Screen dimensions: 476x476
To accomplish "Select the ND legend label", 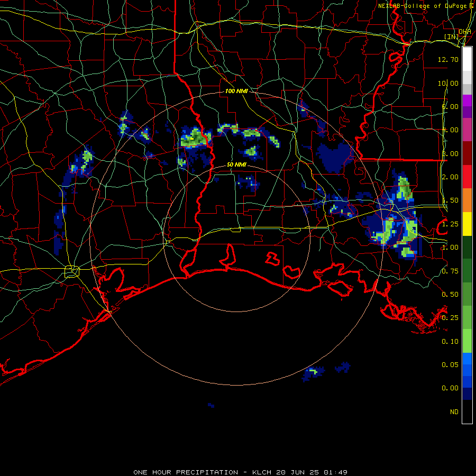I will 454,412.
